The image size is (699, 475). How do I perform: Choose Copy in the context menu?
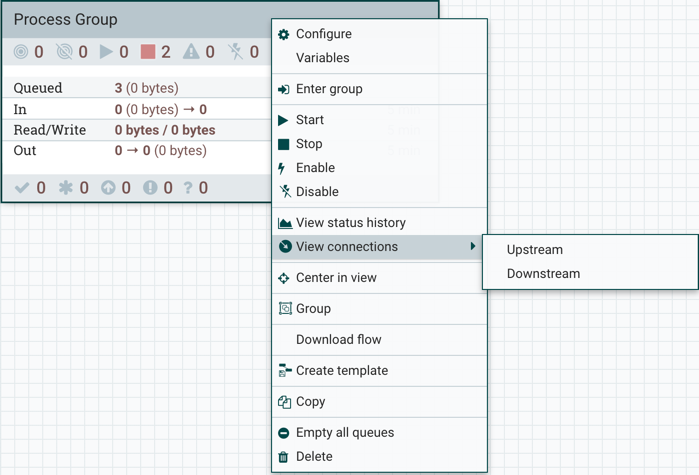tap(310, 402)
